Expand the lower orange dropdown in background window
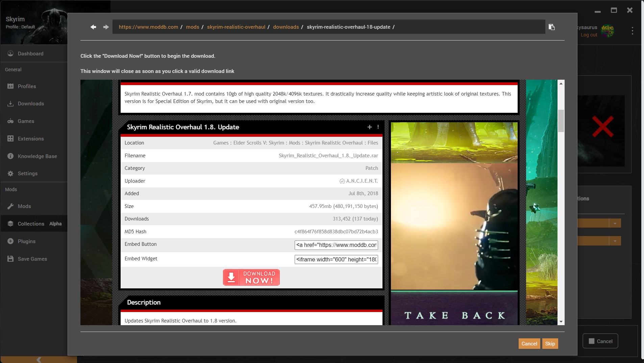 tap(615, 241)
